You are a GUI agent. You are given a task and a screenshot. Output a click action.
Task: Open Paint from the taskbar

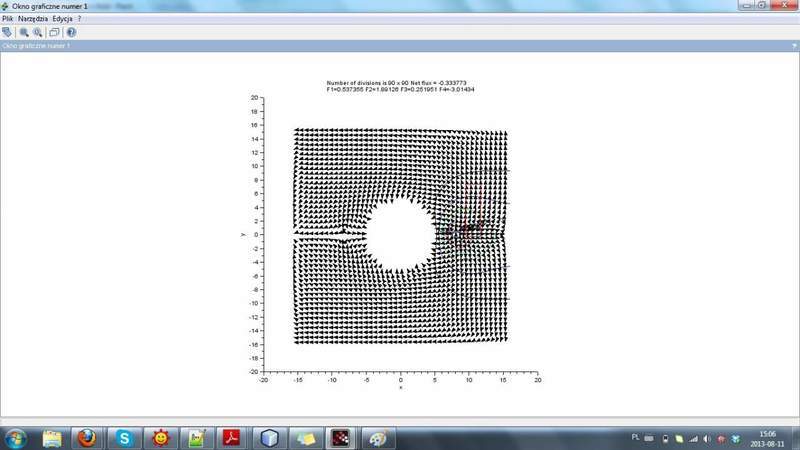coord(378,438)
